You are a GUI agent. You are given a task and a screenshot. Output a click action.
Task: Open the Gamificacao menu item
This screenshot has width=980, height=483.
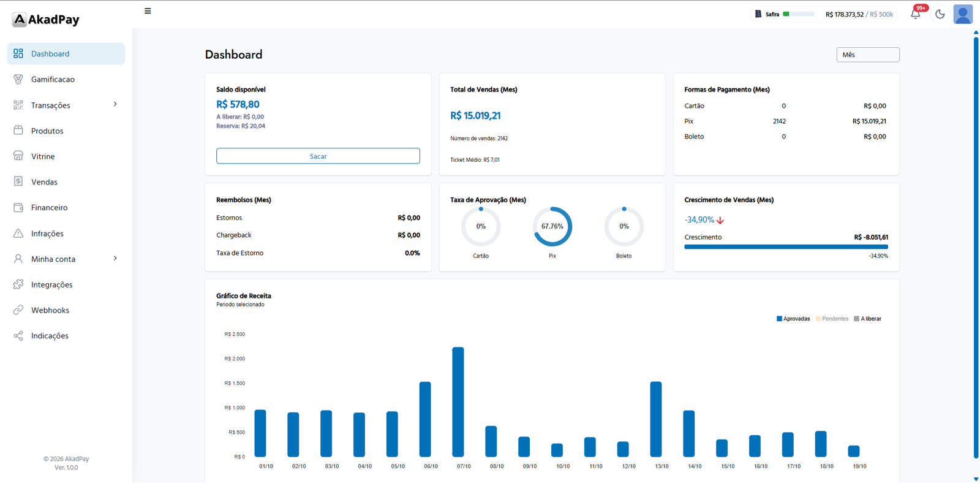(x=66, y=80)
